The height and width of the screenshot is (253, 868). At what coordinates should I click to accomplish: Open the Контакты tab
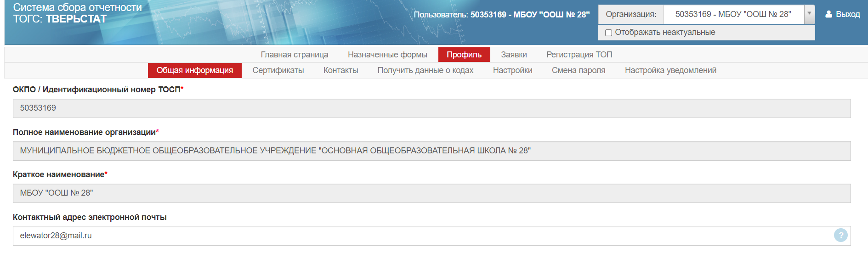(x=340, y=70)
